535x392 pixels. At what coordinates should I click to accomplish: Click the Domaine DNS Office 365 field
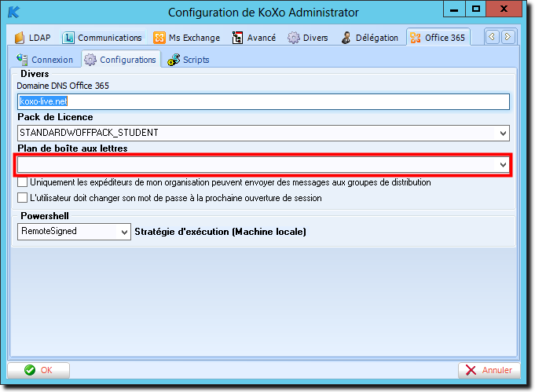tap(263, 101)
